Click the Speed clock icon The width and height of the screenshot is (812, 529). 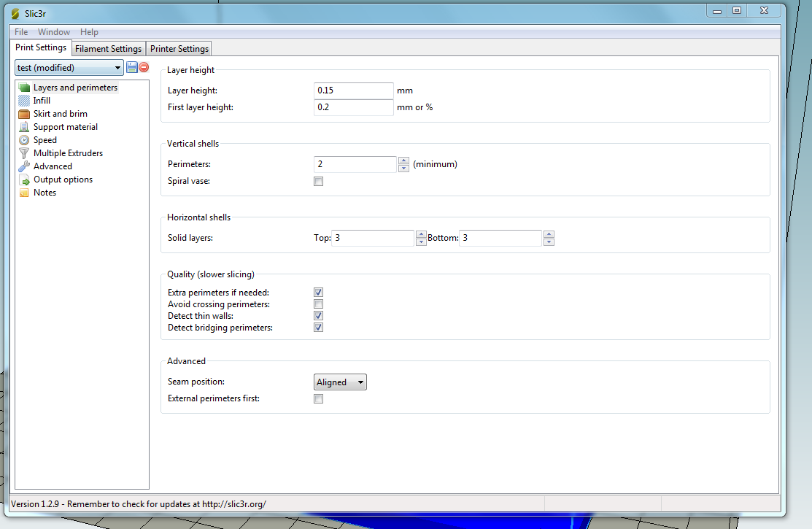(x=24, y=140)
